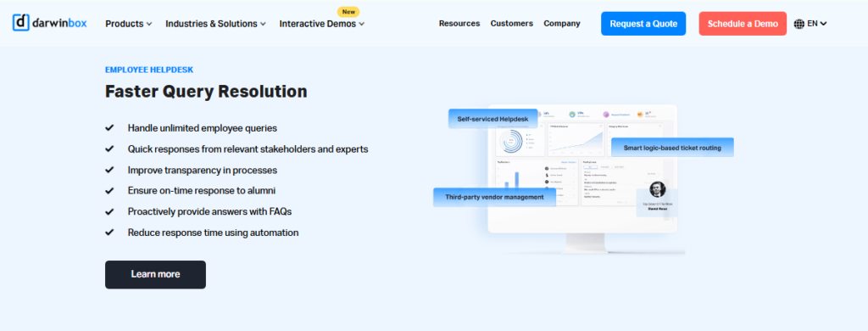
Task: Click the Faster Query Resolution heading
Action: pyautogui.click(x=206, y=91)
